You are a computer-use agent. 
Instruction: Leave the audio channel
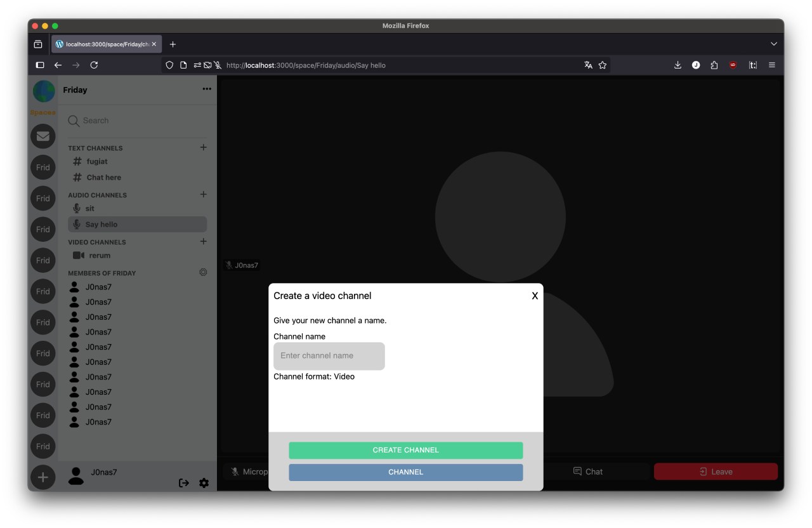click(716, 472)
